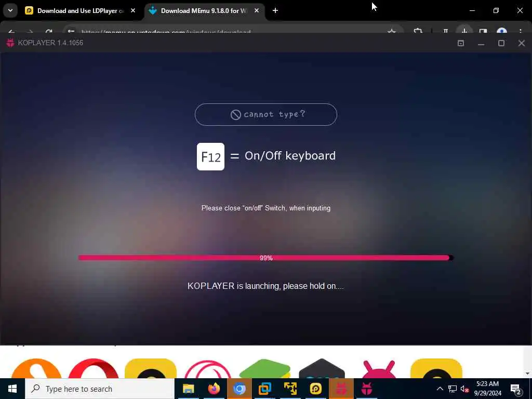Minimize the KOPLAYER window

pos(481,43)
